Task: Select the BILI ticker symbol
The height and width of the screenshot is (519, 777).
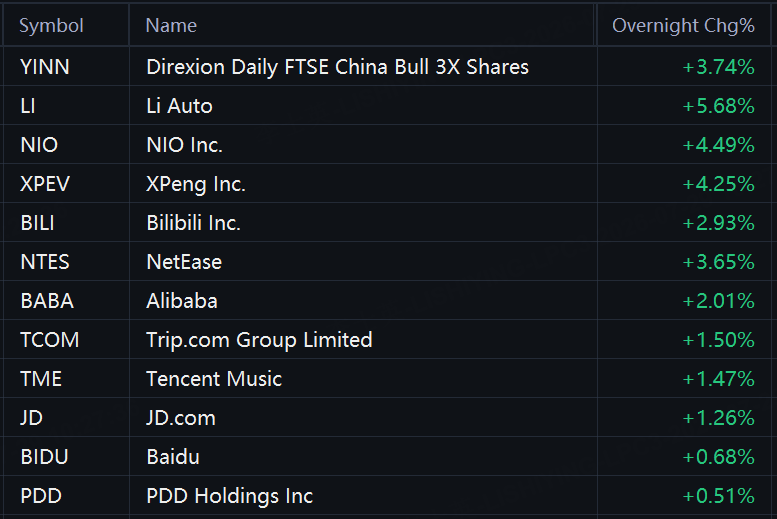Action: click(37, 223)
